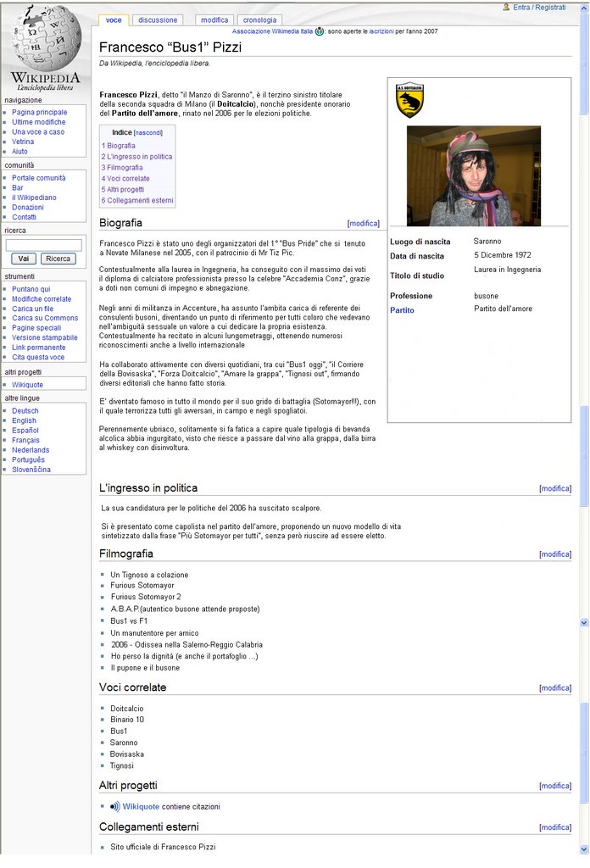Open the Partito link in the infobox

tap(402, 310)
